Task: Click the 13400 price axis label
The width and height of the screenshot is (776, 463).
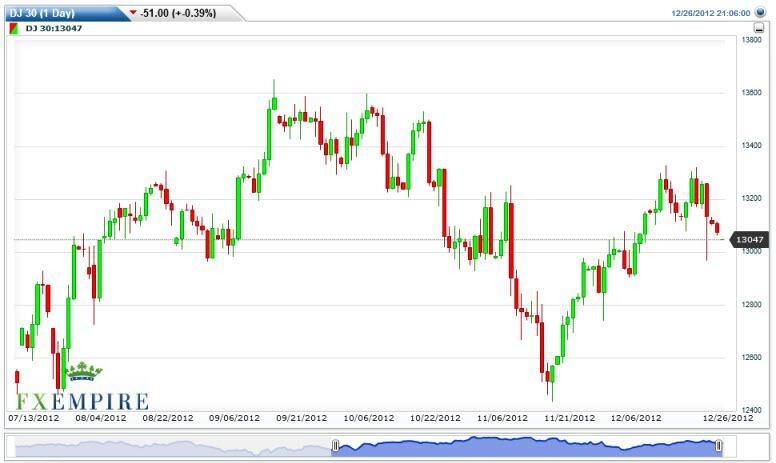Action: point(751,145)
